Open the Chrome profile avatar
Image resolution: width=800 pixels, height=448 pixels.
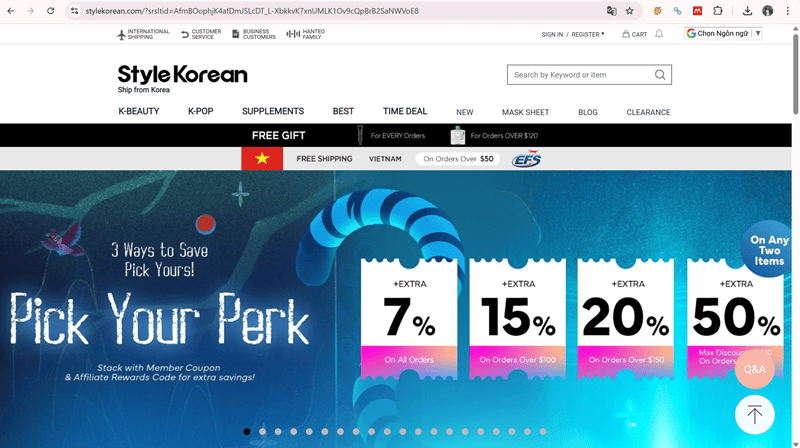[x=767, y=11]
